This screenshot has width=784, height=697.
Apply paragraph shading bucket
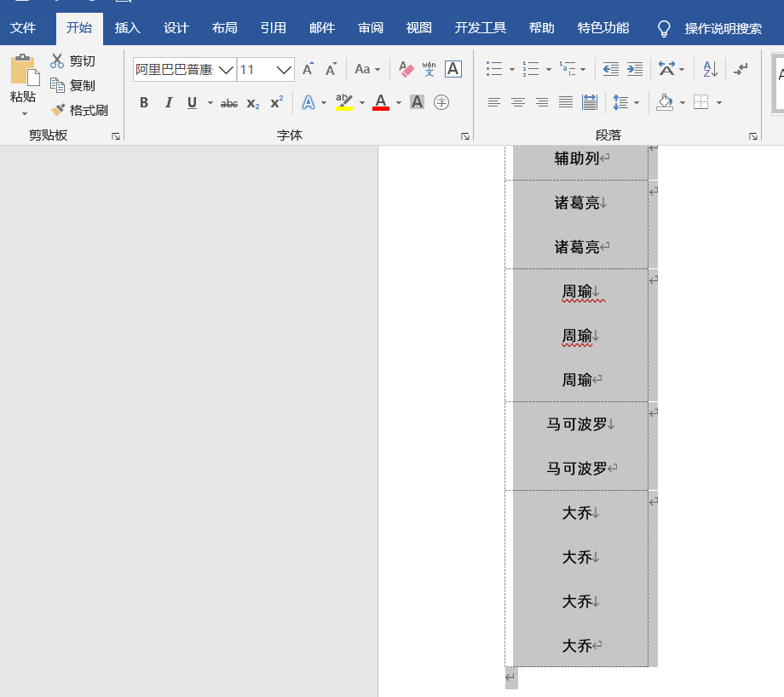[x=665, y=102]
